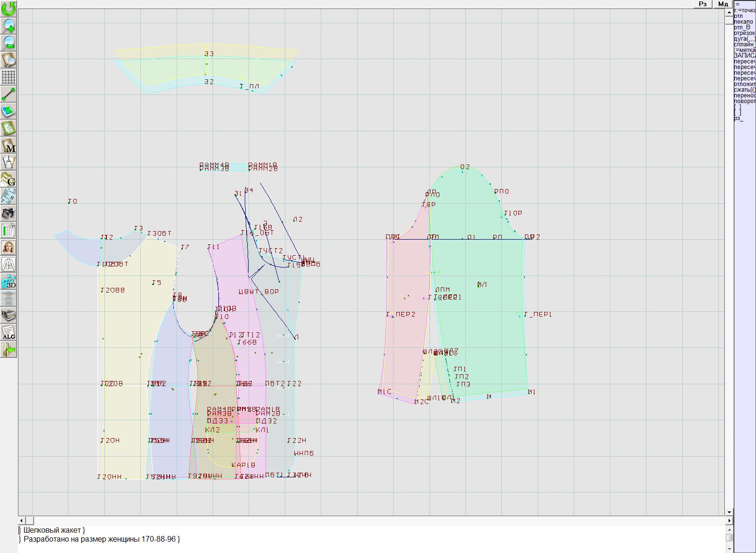This screenshot has height=553, width=756.
Task: Open the stacked books library icon
Action: 9,315
